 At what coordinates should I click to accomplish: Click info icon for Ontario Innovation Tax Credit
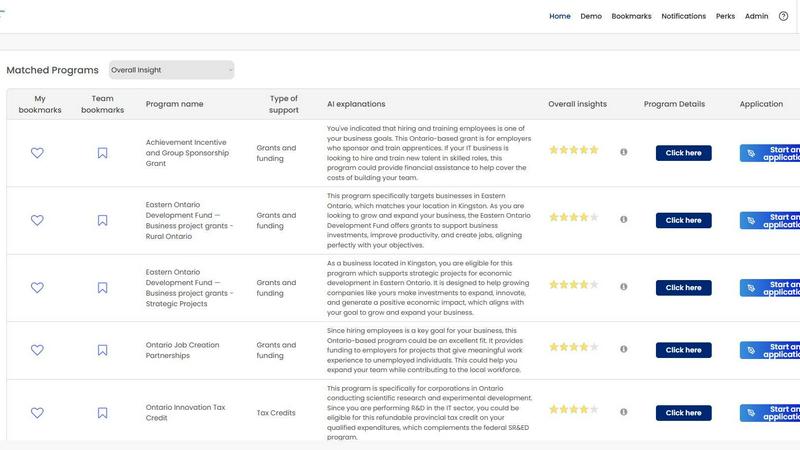[624, 411]
